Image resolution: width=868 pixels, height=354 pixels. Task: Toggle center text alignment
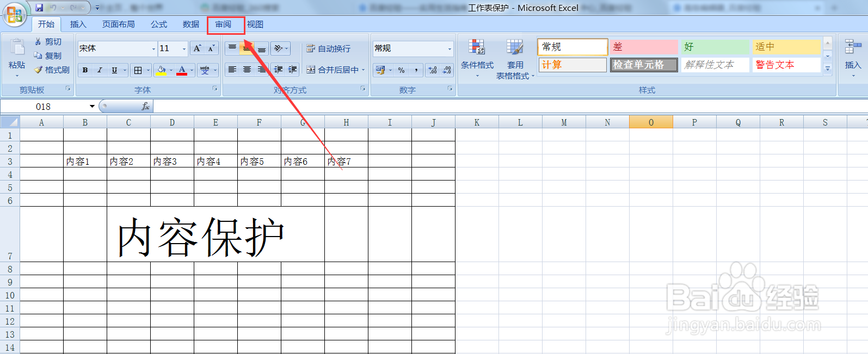tap(247, 70)
